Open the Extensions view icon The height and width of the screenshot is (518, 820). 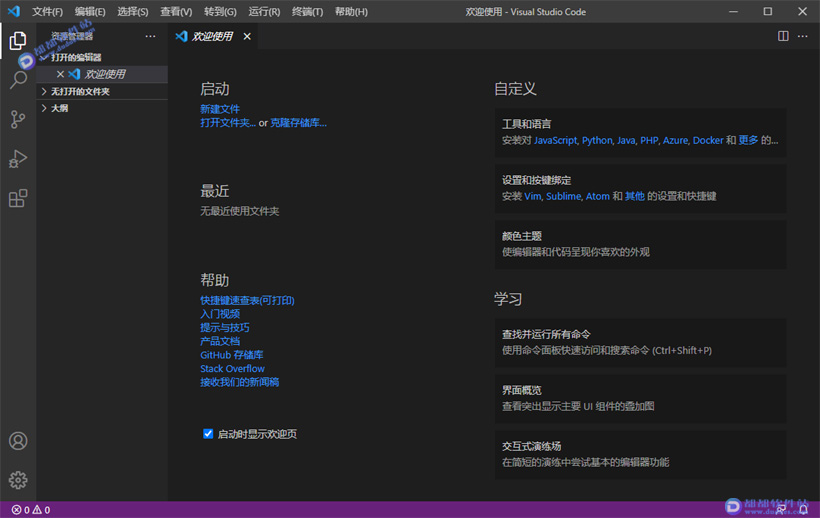tap(18, 198)
